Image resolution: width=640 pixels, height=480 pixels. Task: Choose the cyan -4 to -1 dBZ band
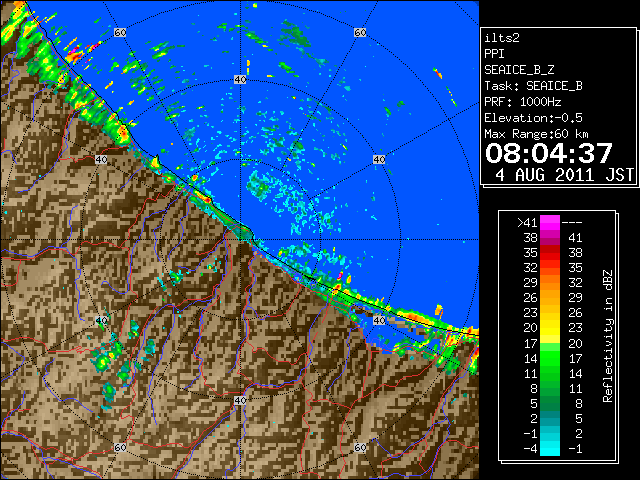[550, 449]
